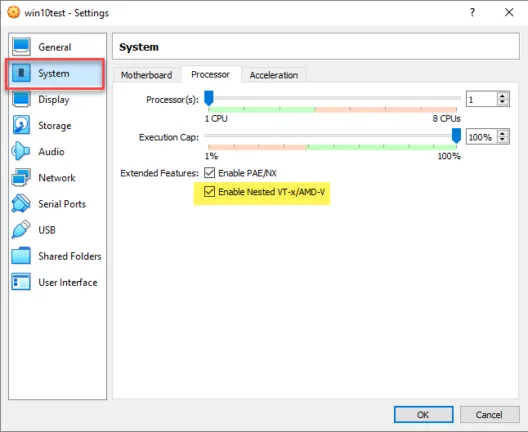Select the Network label in sidebar
528x432 pixels.
(x=57, y=178)
